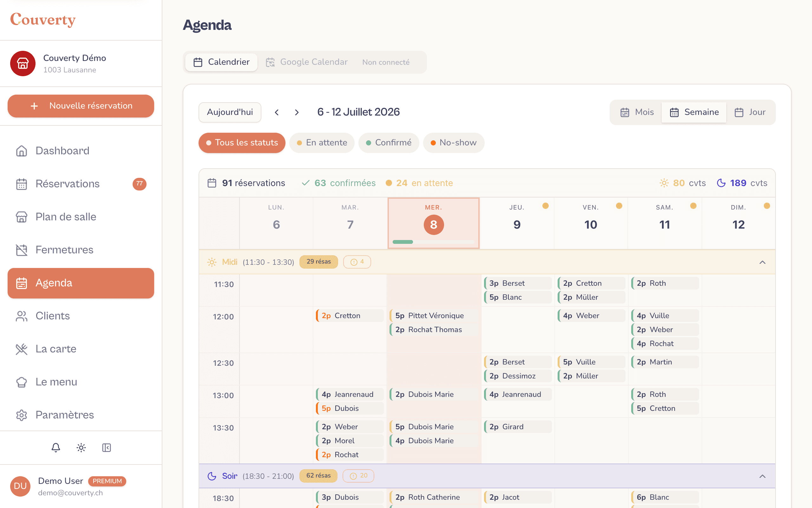Open 6p Blanc evening reservation
This screenshot has height=508, width=812.
coord(665,497)
